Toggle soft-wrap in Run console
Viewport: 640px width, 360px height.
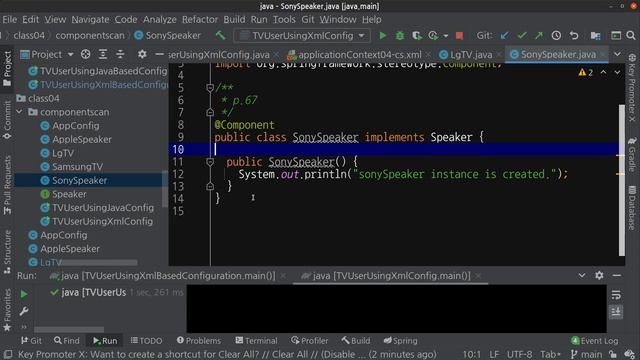616,295
